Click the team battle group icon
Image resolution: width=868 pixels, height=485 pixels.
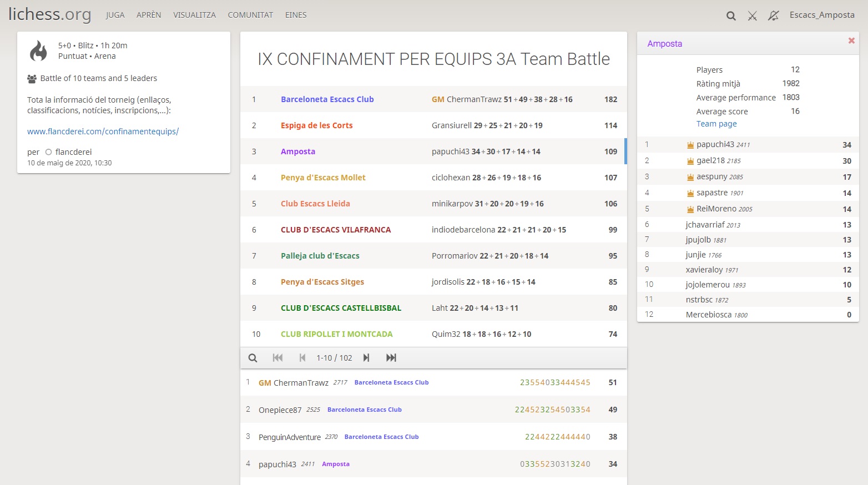(x=32, y=79)
